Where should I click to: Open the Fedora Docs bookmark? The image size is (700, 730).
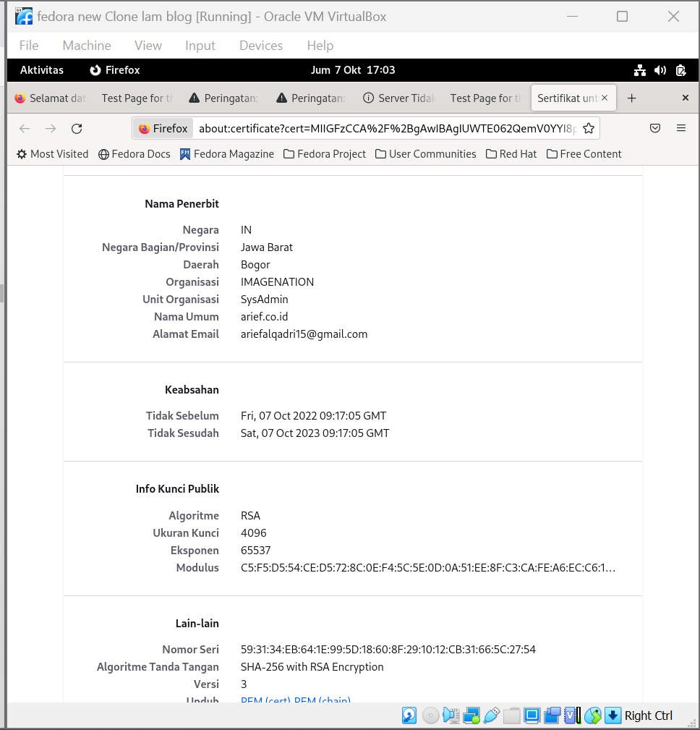pos(135,154)
